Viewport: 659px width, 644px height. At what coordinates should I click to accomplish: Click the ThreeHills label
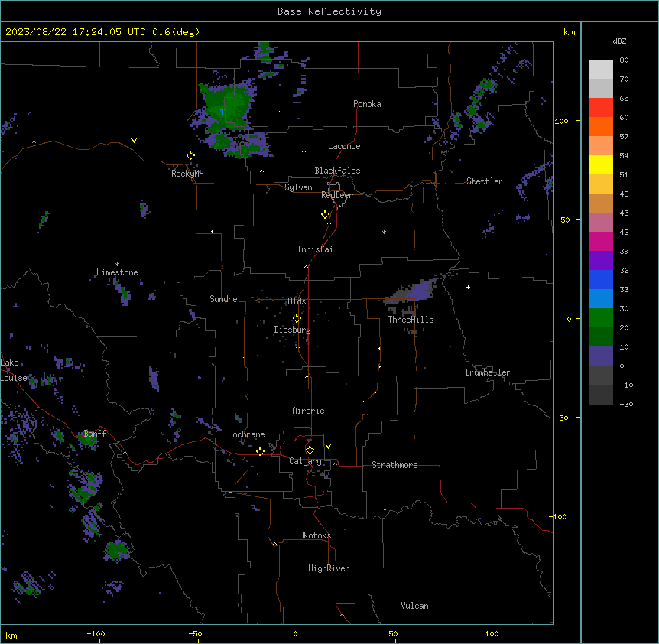click(x=411, y=320)
